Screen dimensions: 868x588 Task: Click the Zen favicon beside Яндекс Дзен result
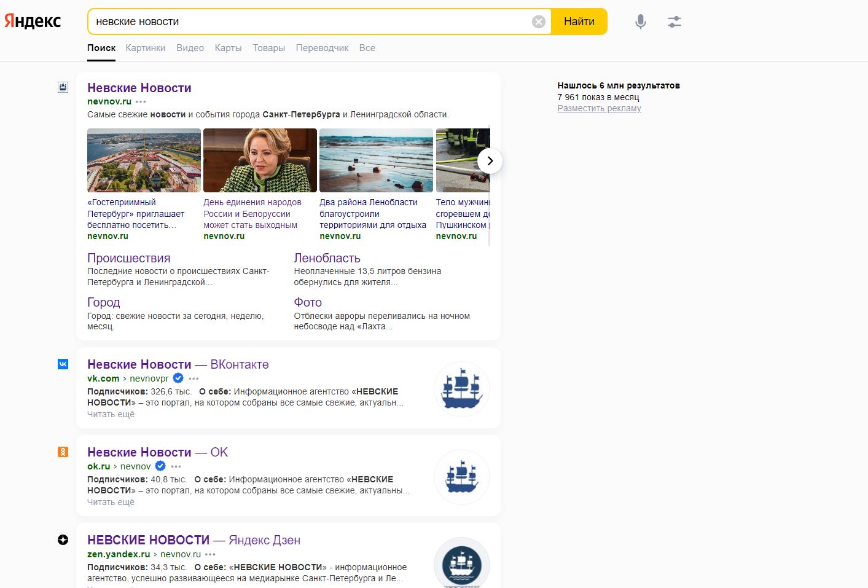[x=63, y=539]
